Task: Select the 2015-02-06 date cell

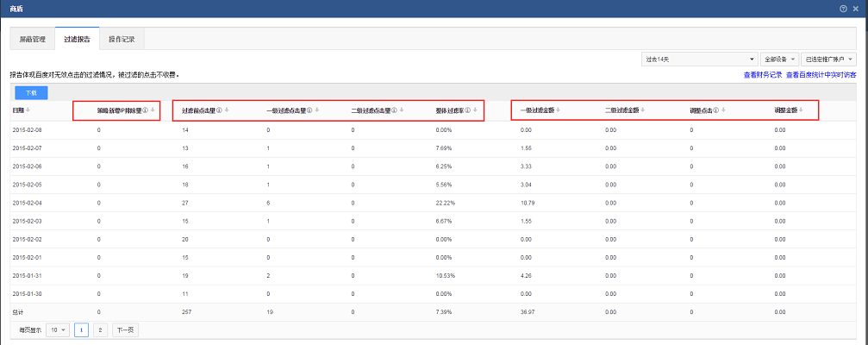Action: pos(26,166)
